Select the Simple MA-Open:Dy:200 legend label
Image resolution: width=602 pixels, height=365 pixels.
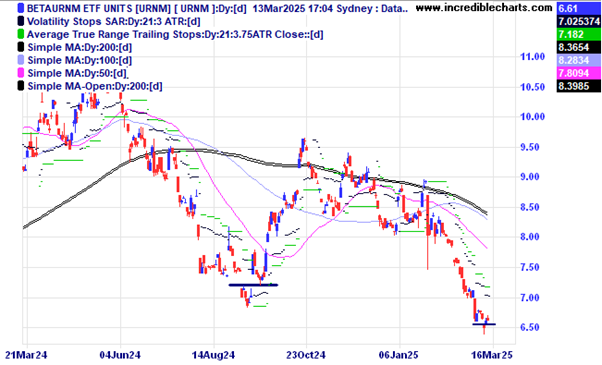click(95, 86)
